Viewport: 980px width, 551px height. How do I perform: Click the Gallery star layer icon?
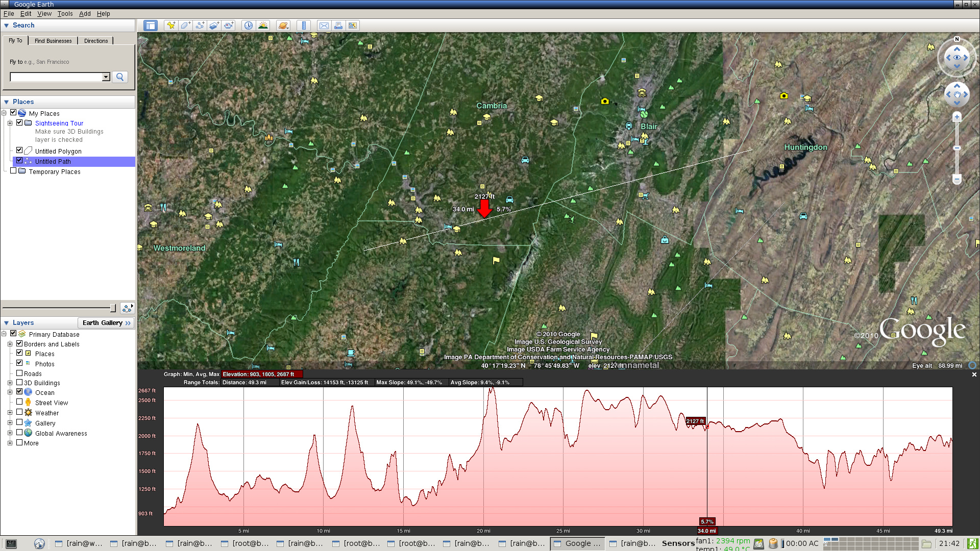(x=28, y=422)
